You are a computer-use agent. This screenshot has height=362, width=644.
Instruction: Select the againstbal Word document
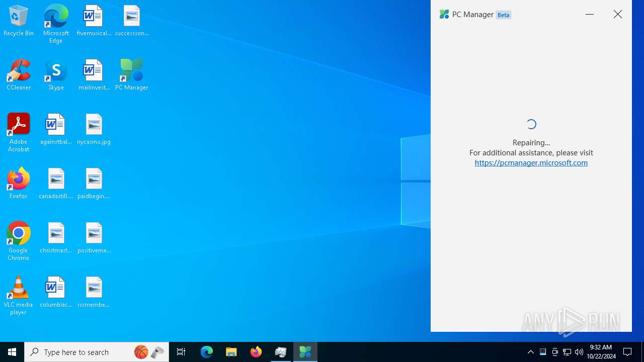click(x=56, y=129)
